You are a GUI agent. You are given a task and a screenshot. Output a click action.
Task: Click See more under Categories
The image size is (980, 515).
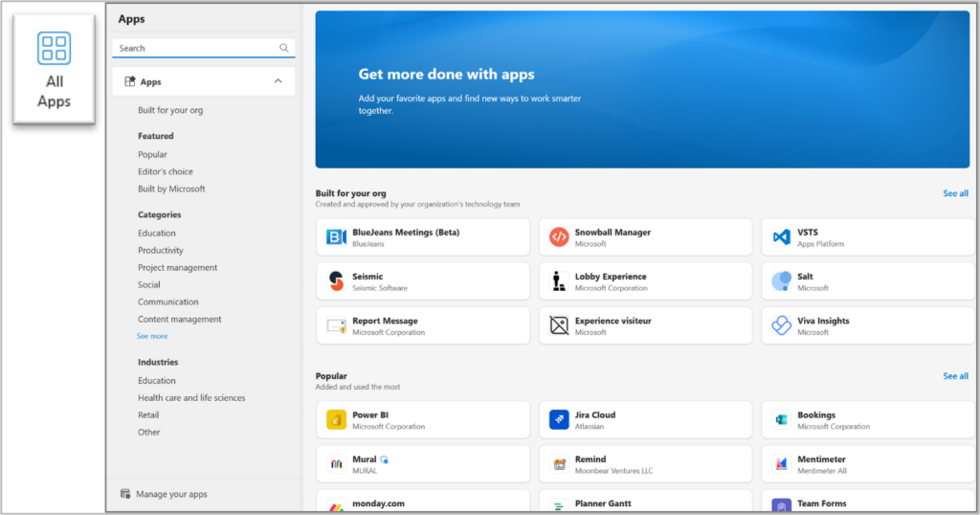pos(152,336)
